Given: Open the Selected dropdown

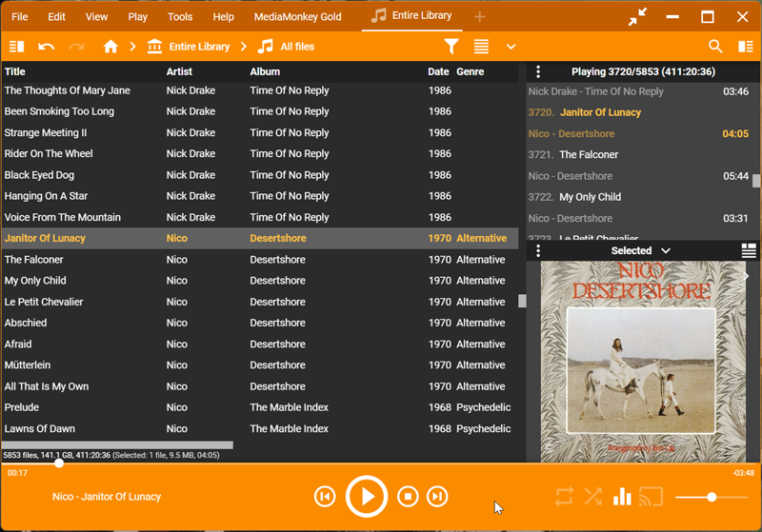Looking at the screenshot, I should click(641, 251).
